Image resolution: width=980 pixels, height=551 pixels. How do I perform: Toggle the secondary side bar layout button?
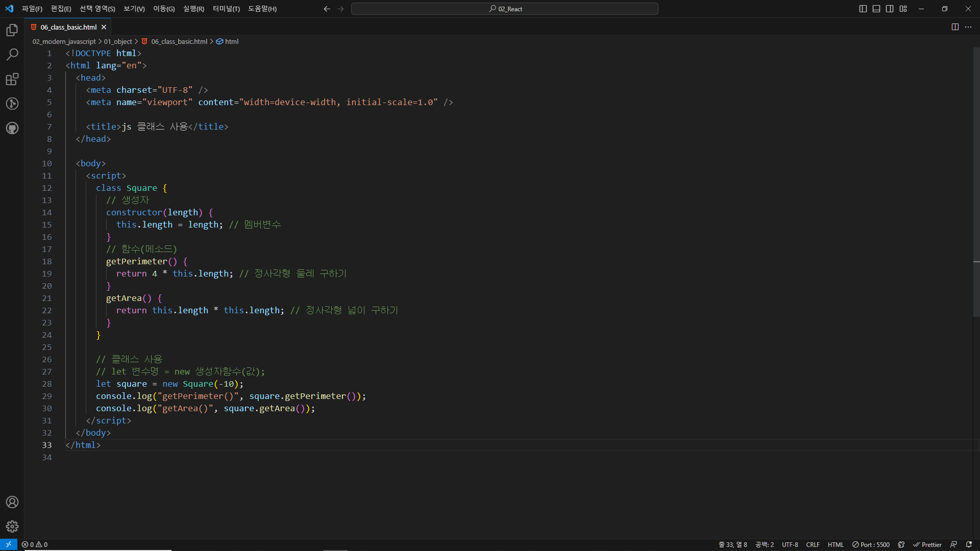[x=890, y=9]
